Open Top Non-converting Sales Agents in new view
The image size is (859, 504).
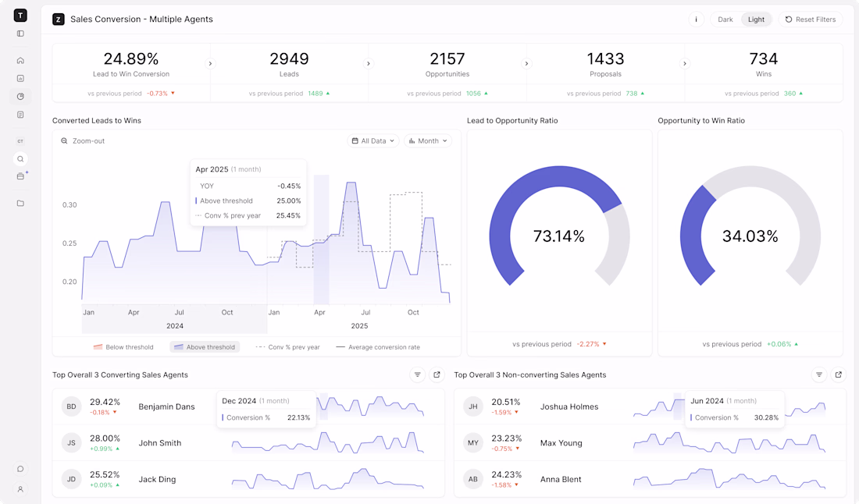coord(838,374)
